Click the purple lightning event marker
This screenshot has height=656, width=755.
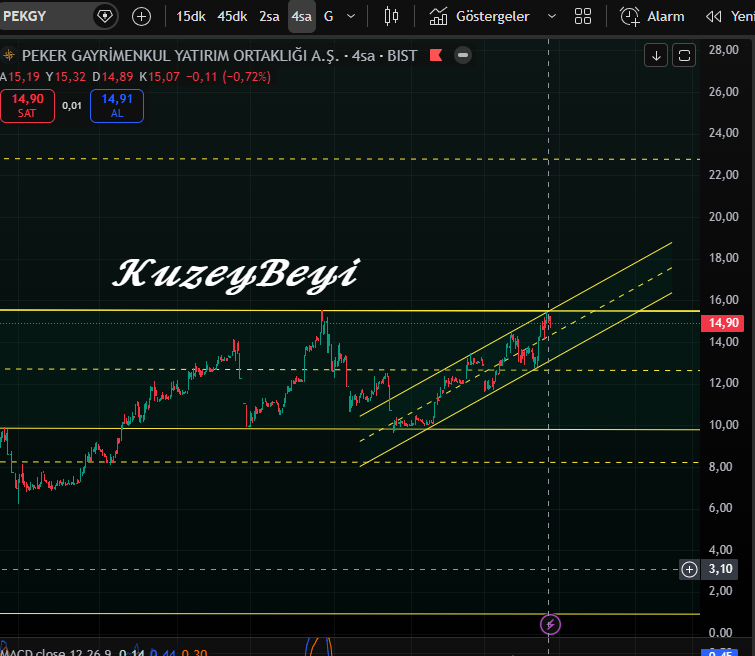550,625
